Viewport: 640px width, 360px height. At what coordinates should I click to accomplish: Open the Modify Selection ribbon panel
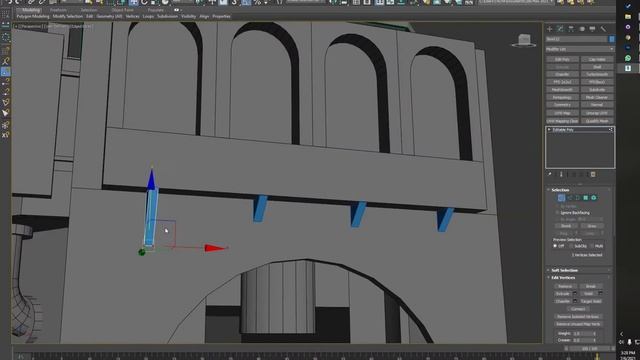tap(67, 17)
